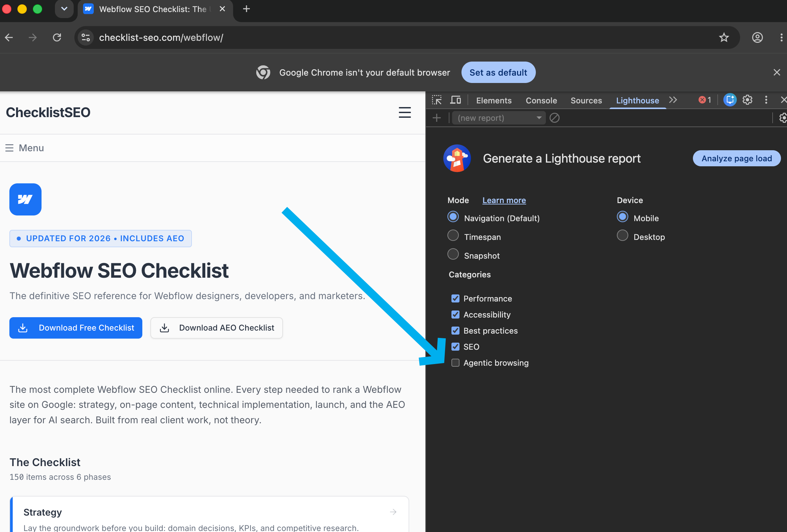Screen dimensions: 787x532
Task: Click the Lighthouse logo icon
Action: [456, 158]
